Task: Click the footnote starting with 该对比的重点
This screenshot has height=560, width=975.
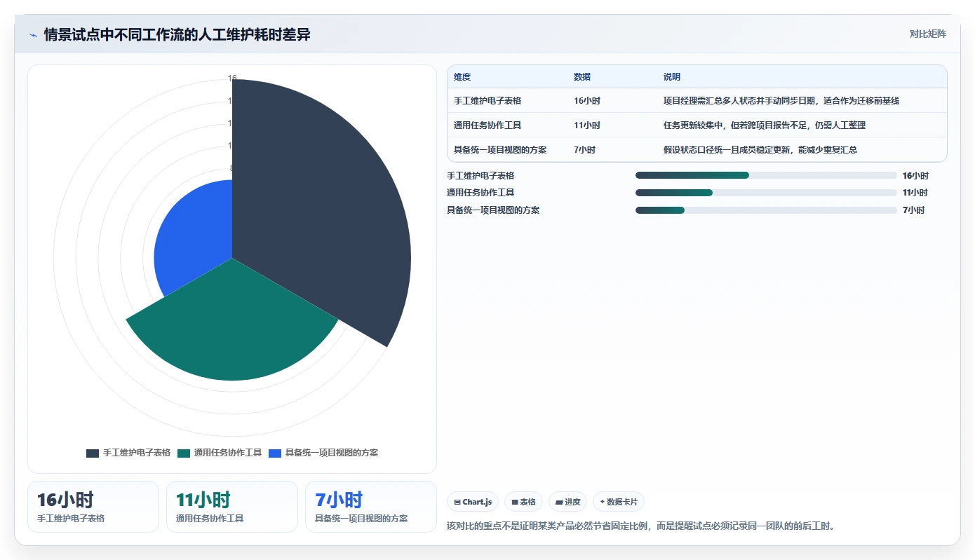Action: (641, 526)
